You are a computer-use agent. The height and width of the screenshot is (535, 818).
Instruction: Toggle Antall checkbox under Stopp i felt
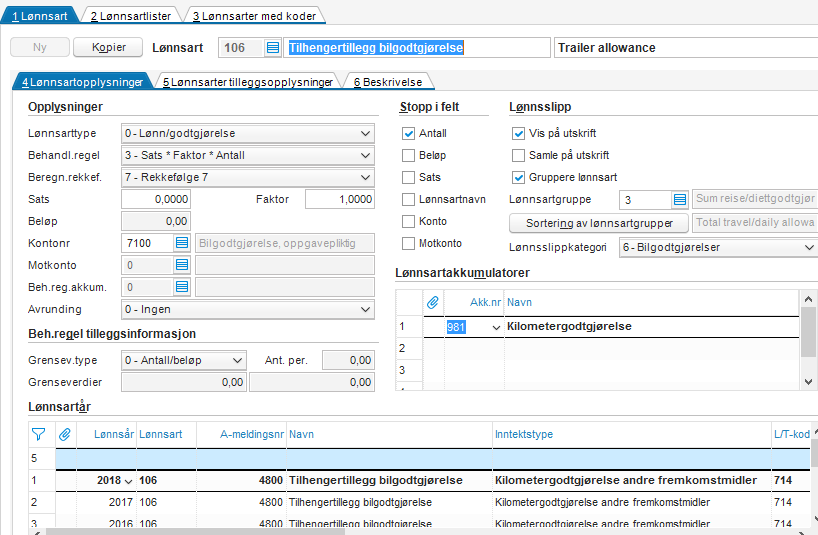pyautogui.click(x=408, y=133)
